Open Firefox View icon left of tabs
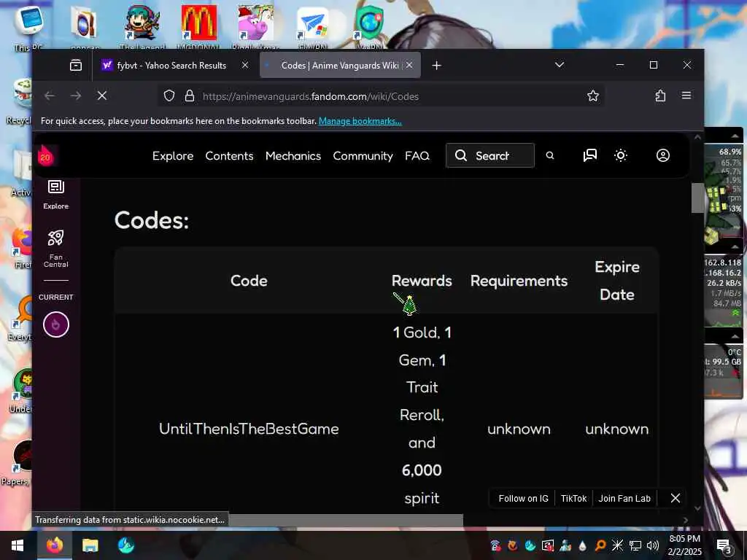This screenshot has height=560, width=747. pyautogui.click(x=76, y=65)
